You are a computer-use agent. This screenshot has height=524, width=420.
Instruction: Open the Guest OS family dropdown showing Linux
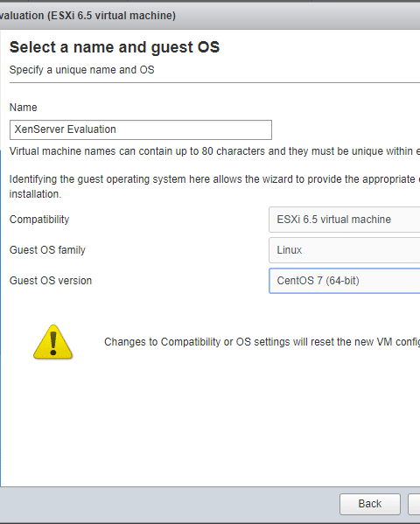[345, 250]
